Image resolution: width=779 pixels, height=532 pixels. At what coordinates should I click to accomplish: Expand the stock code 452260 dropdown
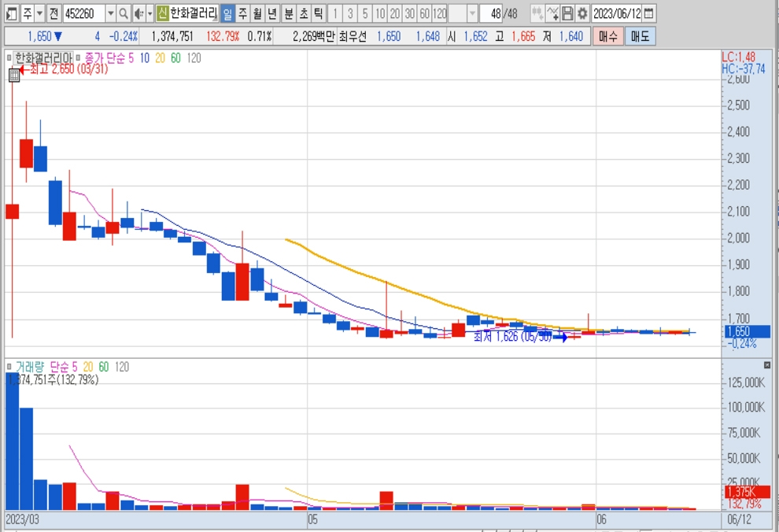point(111,13)
